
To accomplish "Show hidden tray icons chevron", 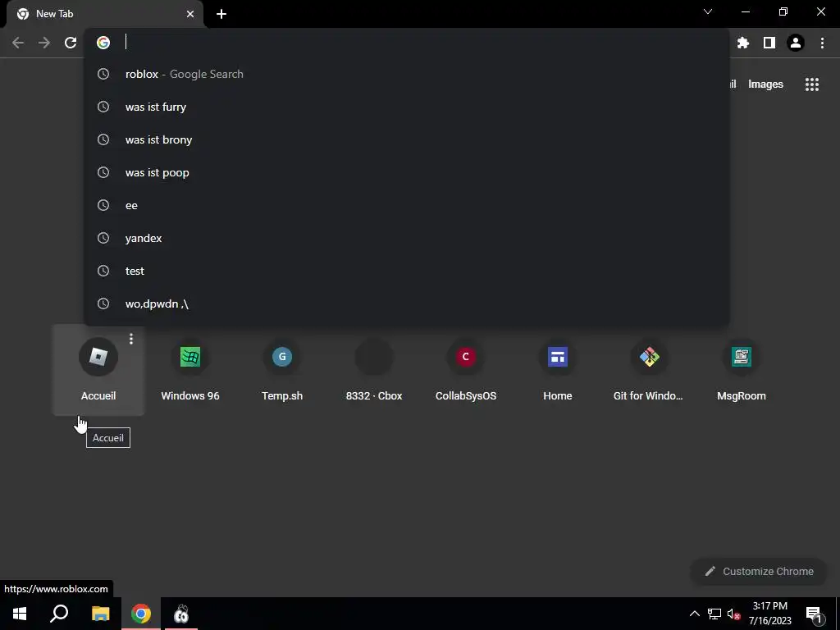I will [x=694, y=614].
